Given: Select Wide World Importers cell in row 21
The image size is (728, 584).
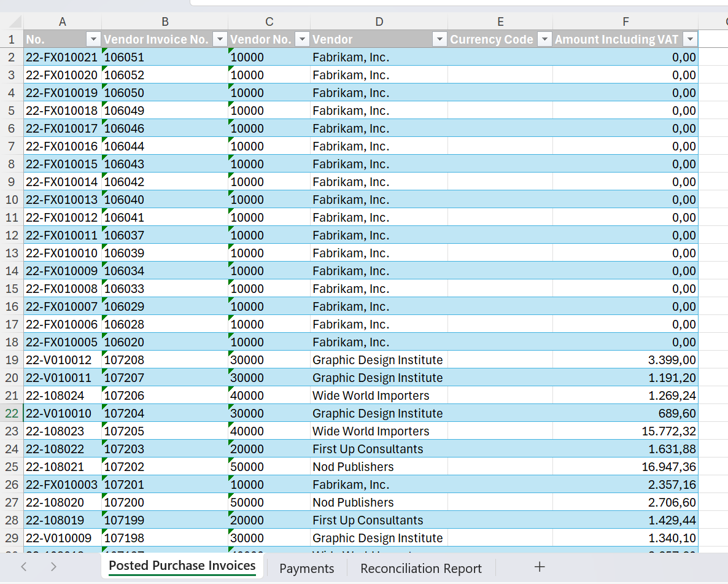Looking at the screenshot, I should coord(378,395).
